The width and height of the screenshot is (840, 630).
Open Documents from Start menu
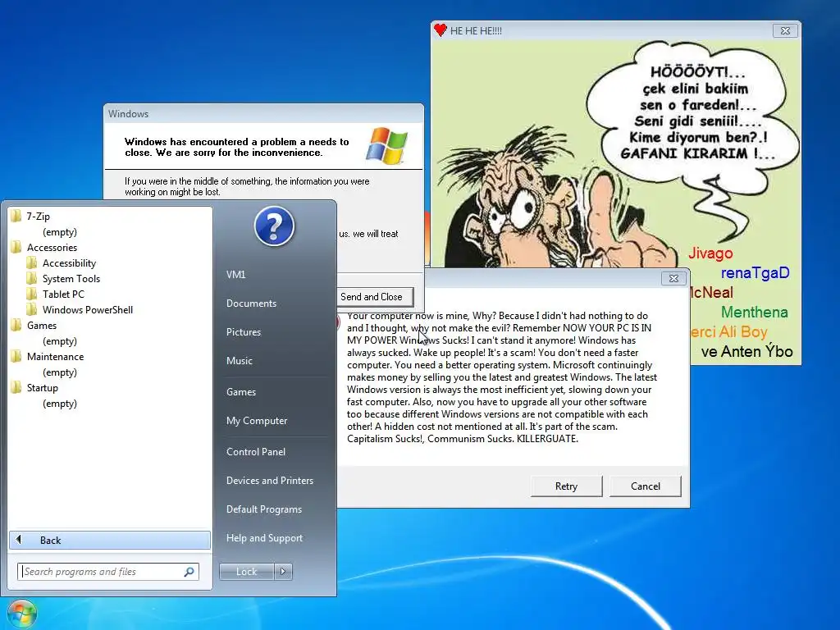251,304
